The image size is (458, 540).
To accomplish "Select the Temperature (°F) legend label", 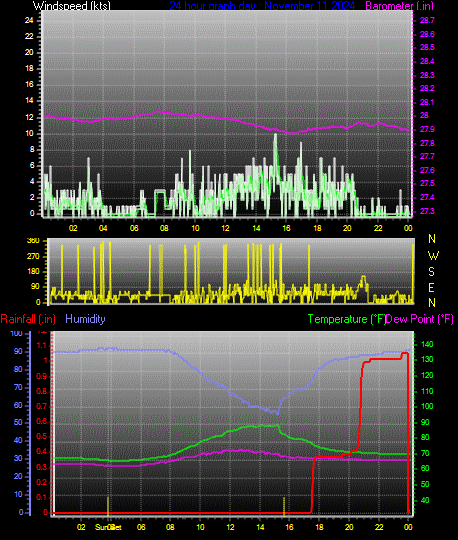I will (346, 319).
